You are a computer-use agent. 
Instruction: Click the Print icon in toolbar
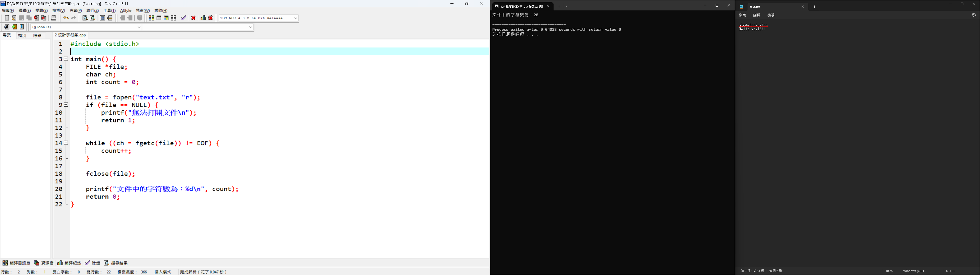54,18
